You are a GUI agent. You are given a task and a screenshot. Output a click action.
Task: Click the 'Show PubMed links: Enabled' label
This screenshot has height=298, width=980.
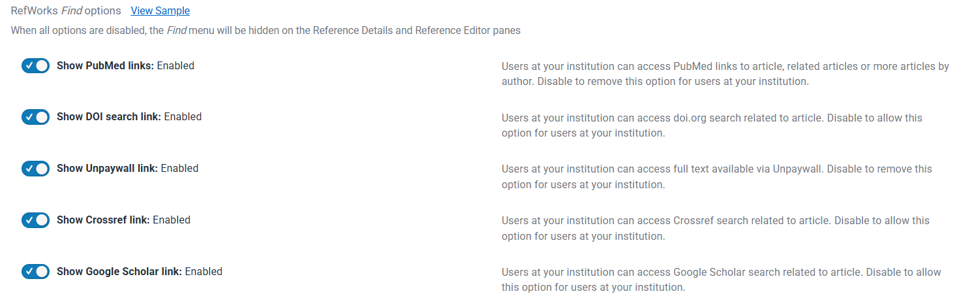coord(125,65)
